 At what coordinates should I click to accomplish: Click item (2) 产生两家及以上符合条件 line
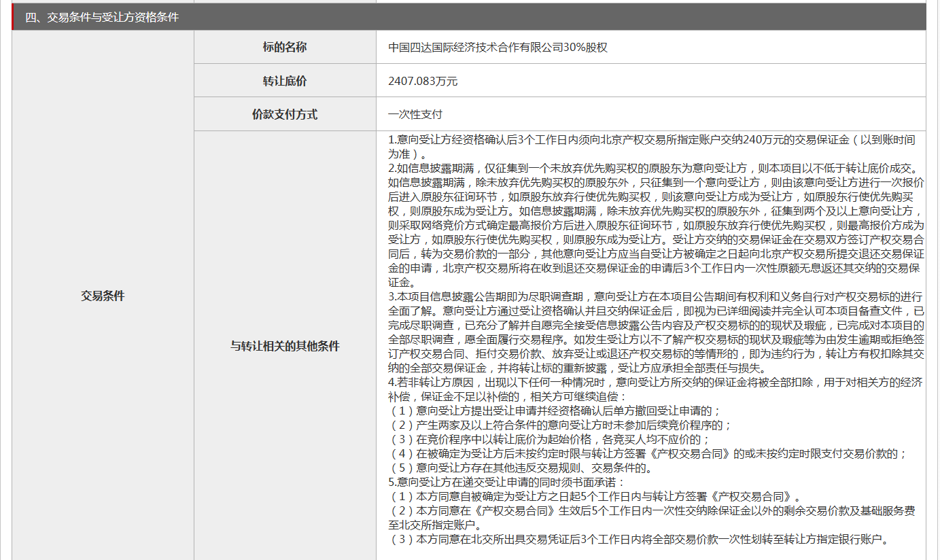[x=560, y=425]
